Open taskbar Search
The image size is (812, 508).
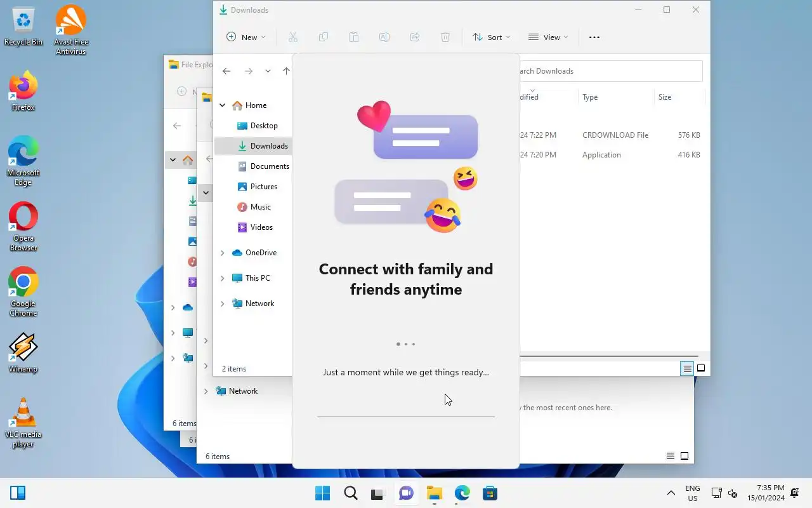pos(350,493)
